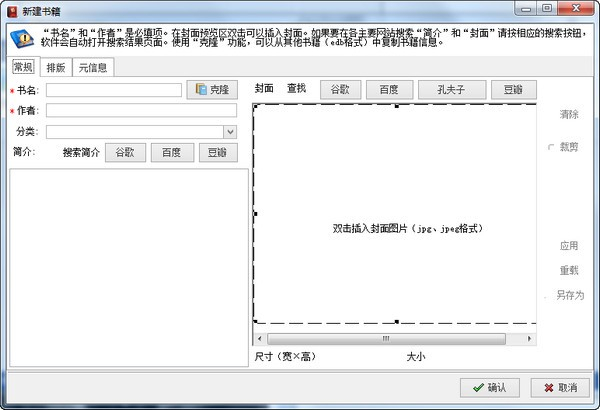The height and width of the screenshot is (410, 600).
Task: Switch to the 常规 tab
Action: coord(23,67)
